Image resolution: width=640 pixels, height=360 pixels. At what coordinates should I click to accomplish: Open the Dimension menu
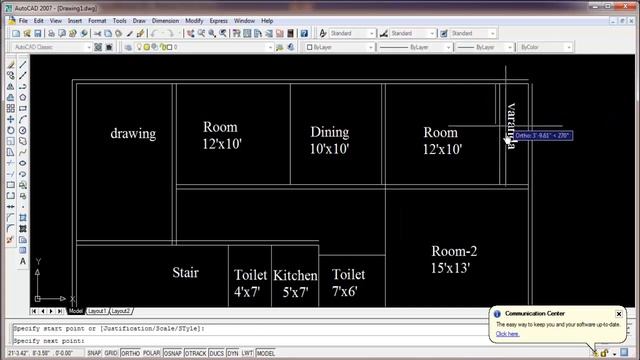tap(165, 21)
